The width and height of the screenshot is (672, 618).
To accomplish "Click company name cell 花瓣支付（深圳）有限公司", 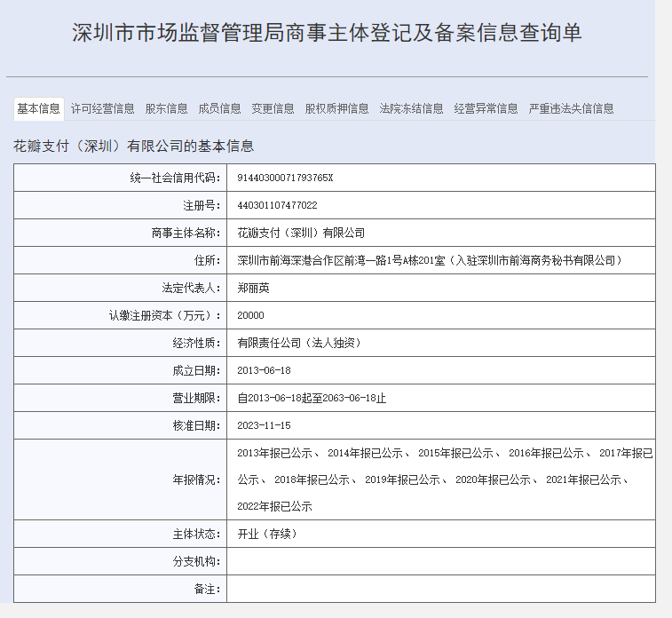I will pos(301,233).
